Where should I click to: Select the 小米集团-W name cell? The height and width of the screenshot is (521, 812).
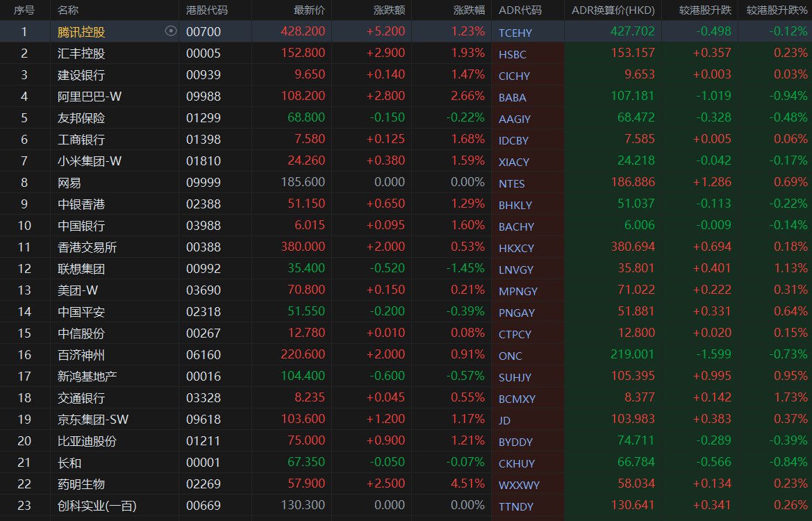pos(90,161)
